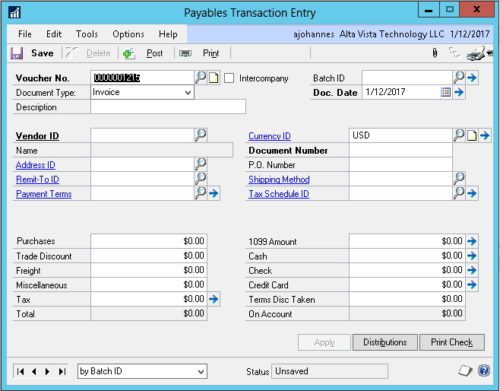
Task: Click Print in the toolbar
Action: coord(199,53)
